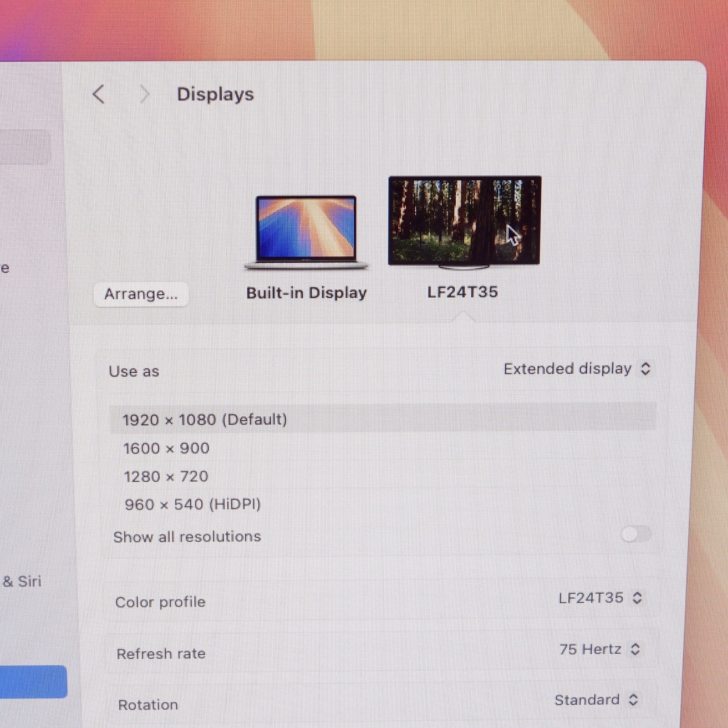The image size is (728, 728).
Task: Toggle Show all resolutions switch
Action: pyautogui.click(x=636, y=534)
